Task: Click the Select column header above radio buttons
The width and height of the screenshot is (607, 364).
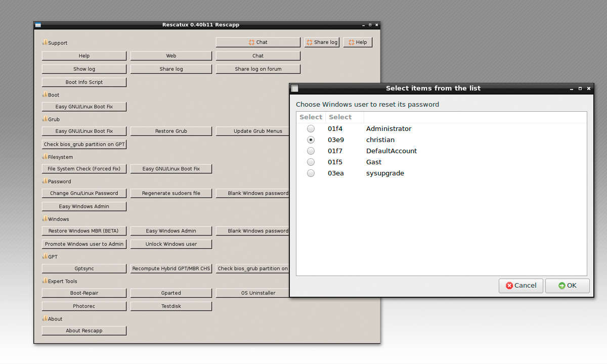Action: click(311, 117)
